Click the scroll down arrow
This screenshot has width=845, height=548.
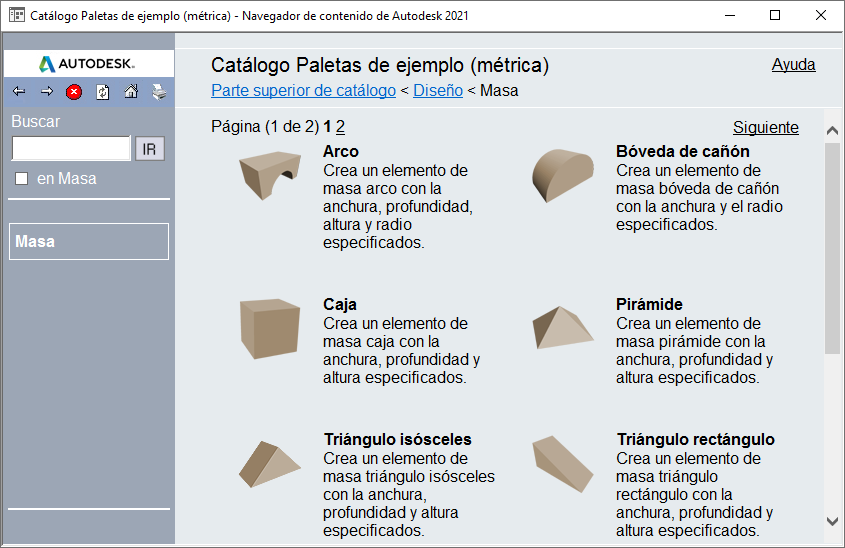coord(832,521)
